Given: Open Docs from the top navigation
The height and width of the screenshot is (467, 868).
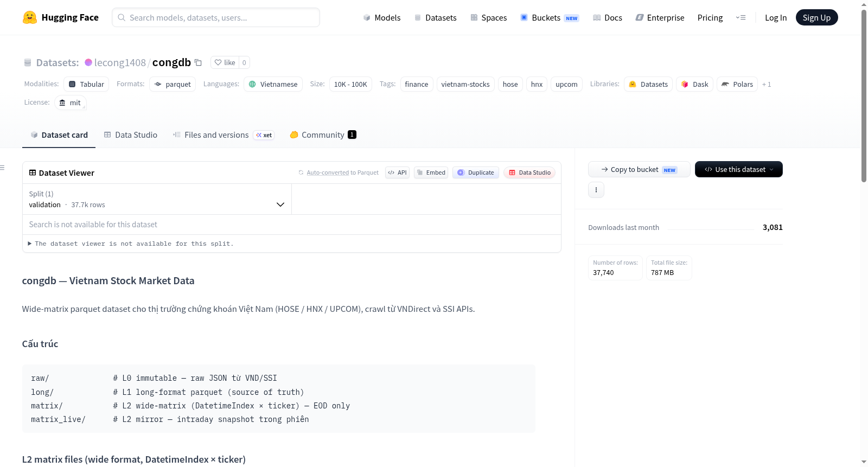Looking at the screenshot, I should coord(608,17).
